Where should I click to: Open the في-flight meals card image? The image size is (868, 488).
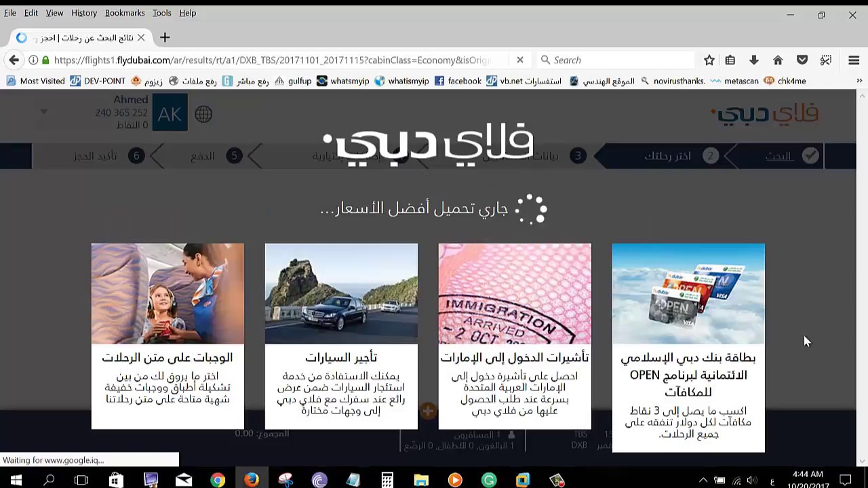(x=167, y=293)
